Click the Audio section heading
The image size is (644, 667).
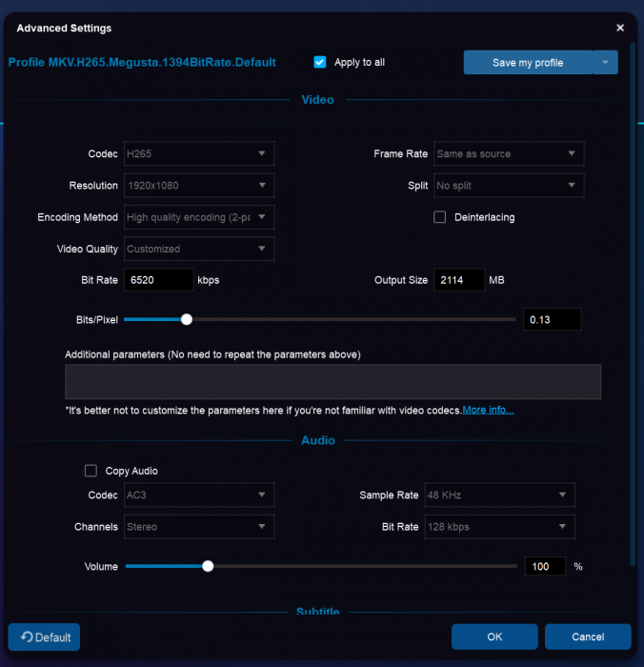pyautogui.click(x=318, y=440)
